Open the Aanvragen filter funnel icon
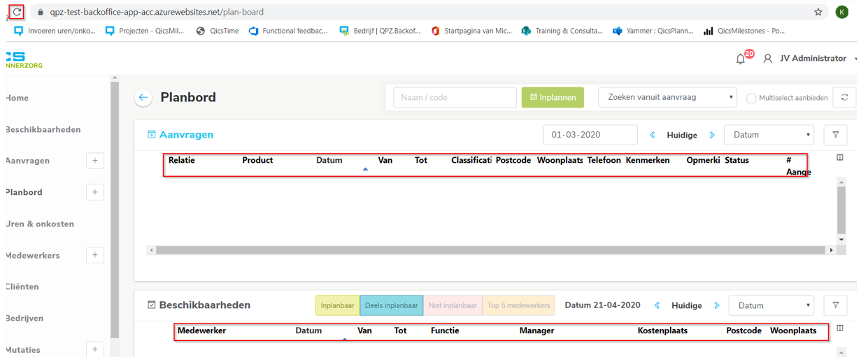The height and width of the screenshot is (357, 868). pos(836,135)
